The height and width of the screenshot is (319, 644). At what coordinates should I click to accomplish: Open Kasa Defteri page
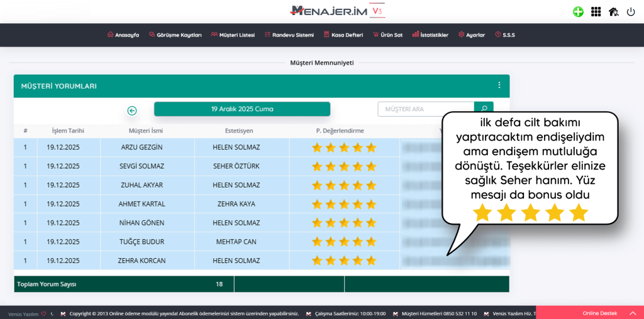pyautogui.click(x=343, y=35)
